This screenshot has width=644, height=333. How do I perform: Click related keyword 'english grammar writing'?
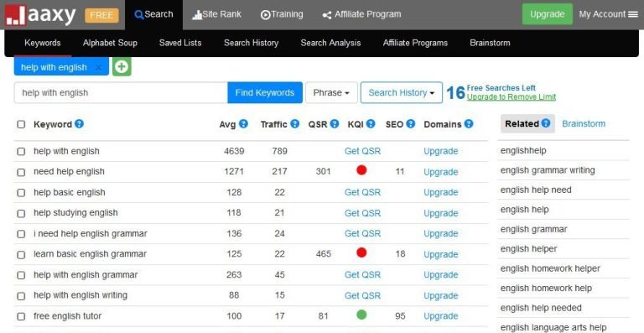point(548,170)
